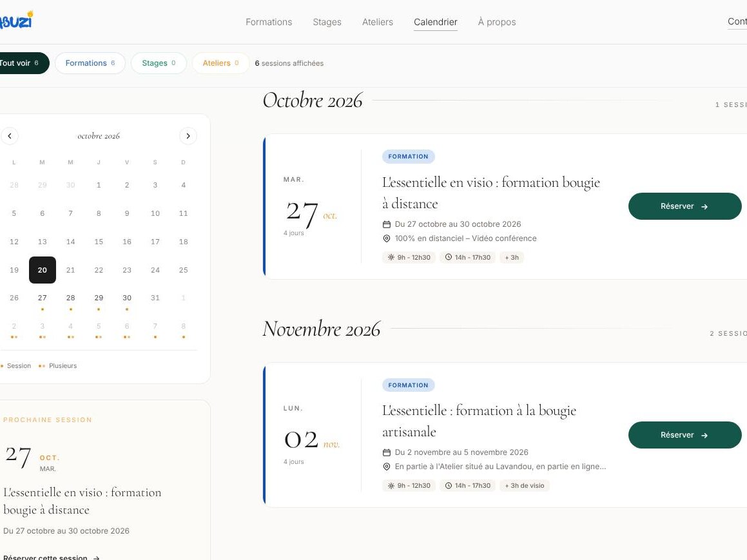Click sun icon in October 9h - 12h30 chip
Image resolution: width=747 pixels, height=560 pixels.
click(391, 257)
